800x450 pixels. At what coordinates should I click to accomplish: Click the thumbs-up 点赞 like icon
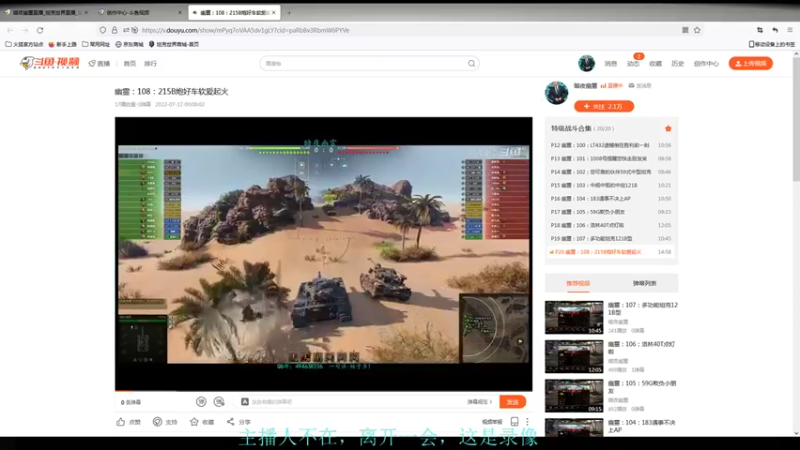click(x=120, y=422)
